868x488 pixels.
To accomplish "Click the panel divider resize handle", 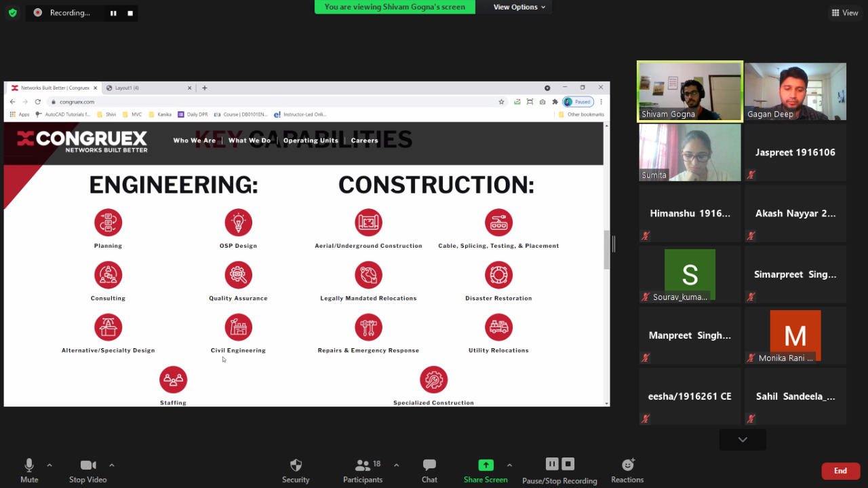I will point(614,244).
